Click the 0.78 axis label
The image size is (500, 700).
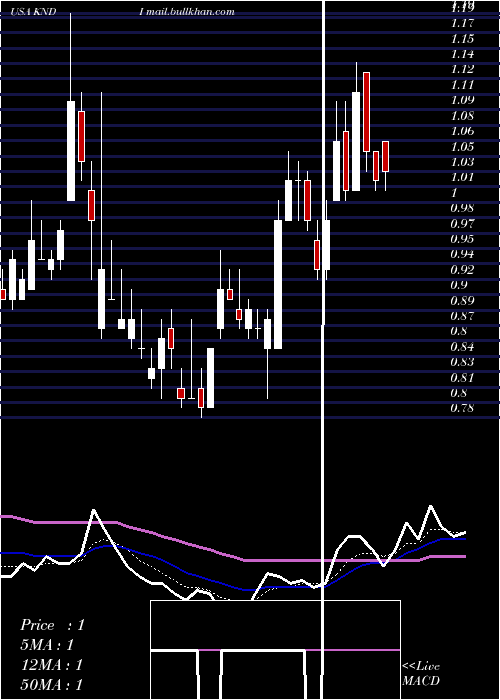(462, 408)
